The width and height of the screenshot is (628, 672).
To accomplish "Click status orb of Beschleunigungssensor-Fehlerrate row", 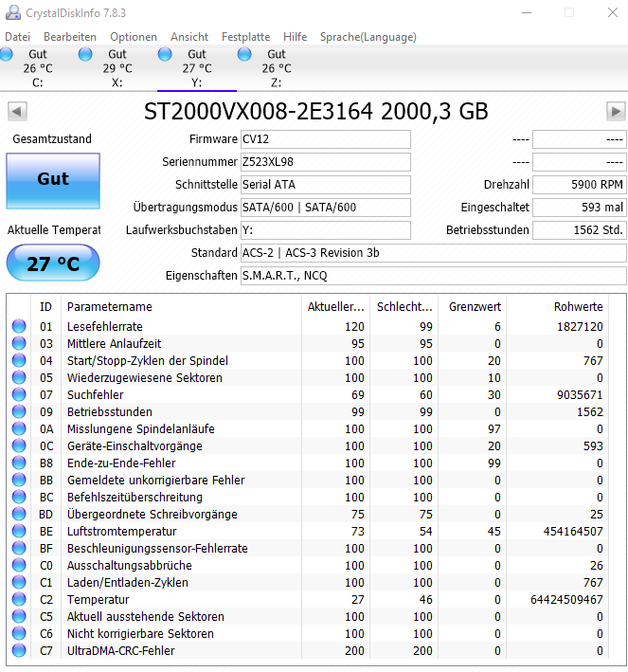I will pyautogui.click(x=19, y=548).
